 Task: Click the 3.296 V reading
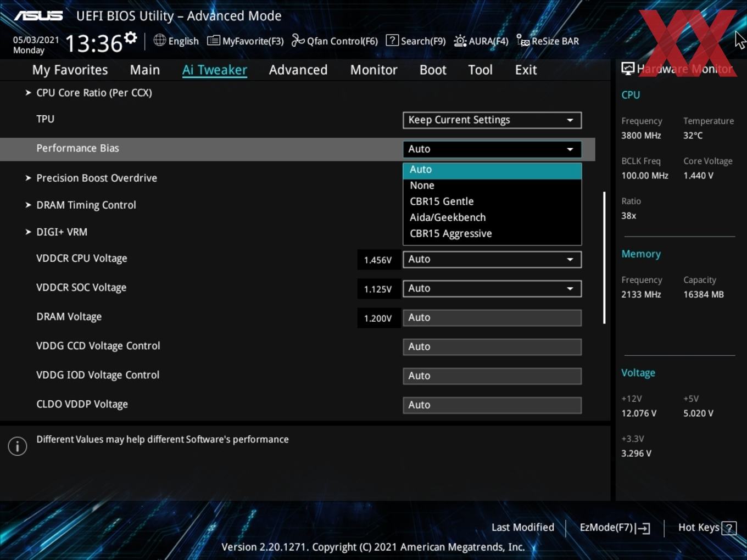point(636,453)
